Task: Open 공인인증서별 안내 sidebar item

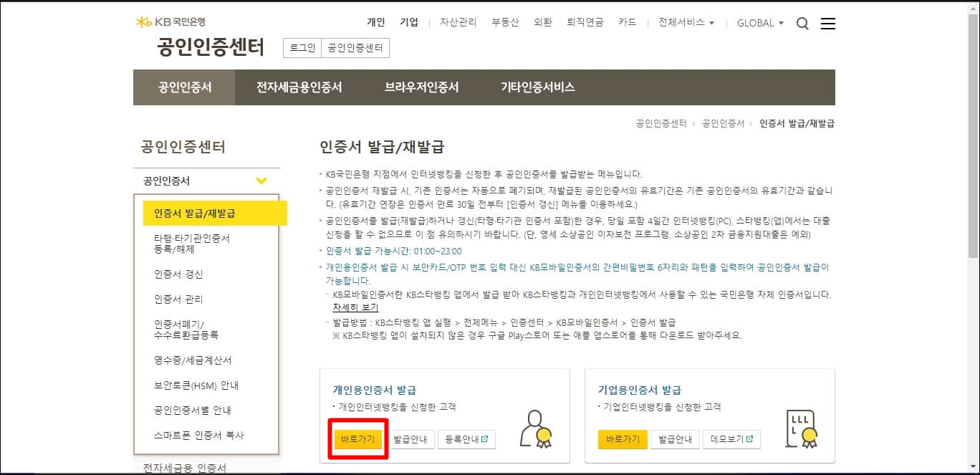Action: [192, 410]
